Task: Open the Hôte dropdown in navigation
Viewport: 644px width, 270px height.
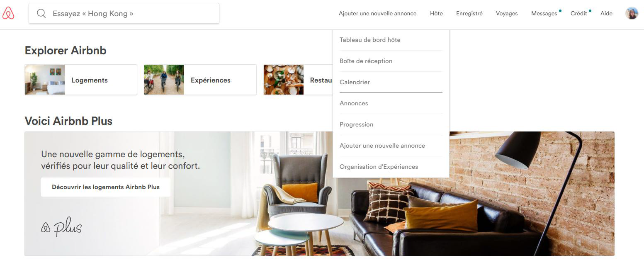Action: click(x=436, y=13)
